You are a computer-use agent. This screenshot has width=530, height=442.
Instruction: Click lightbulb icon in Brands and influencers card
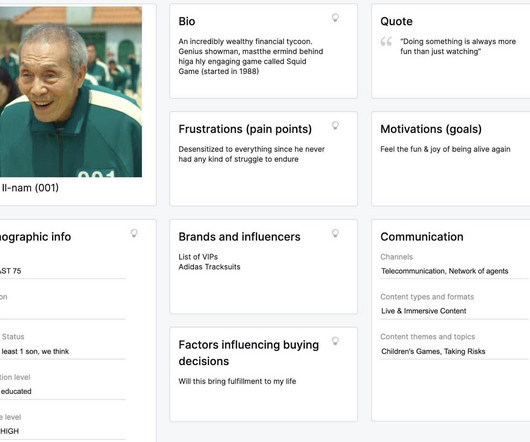(x=335, y=233)
